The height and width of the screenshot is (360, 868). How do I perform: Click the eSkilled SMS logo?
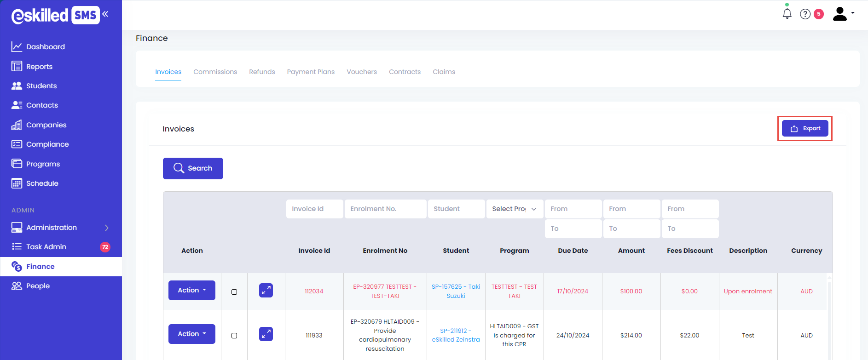pos(55,15)
